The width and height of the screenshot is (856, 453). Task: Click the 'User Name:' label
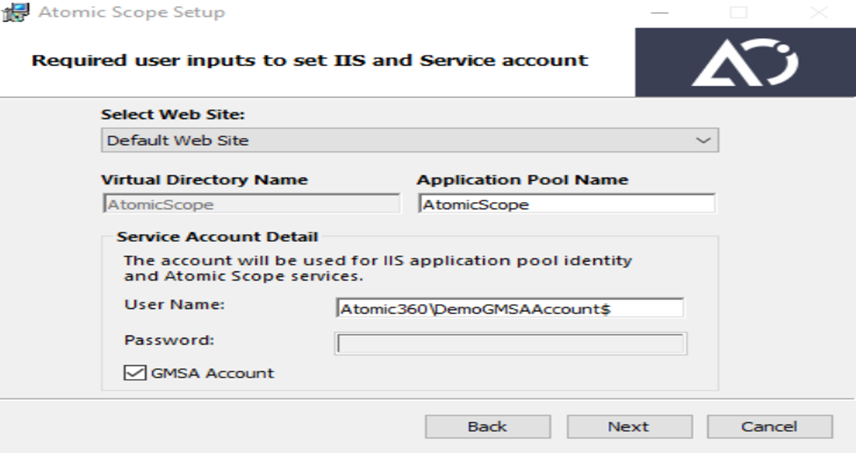[x=175, y=305]
